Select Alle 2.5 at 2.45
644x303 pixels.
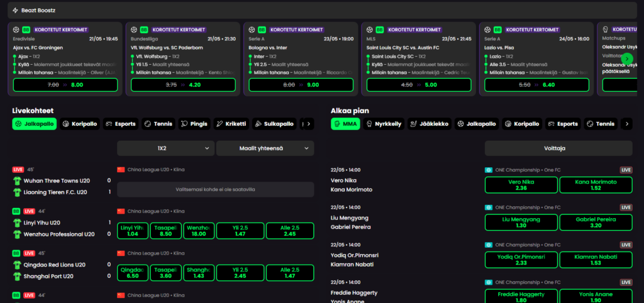[x=290, y=231]
